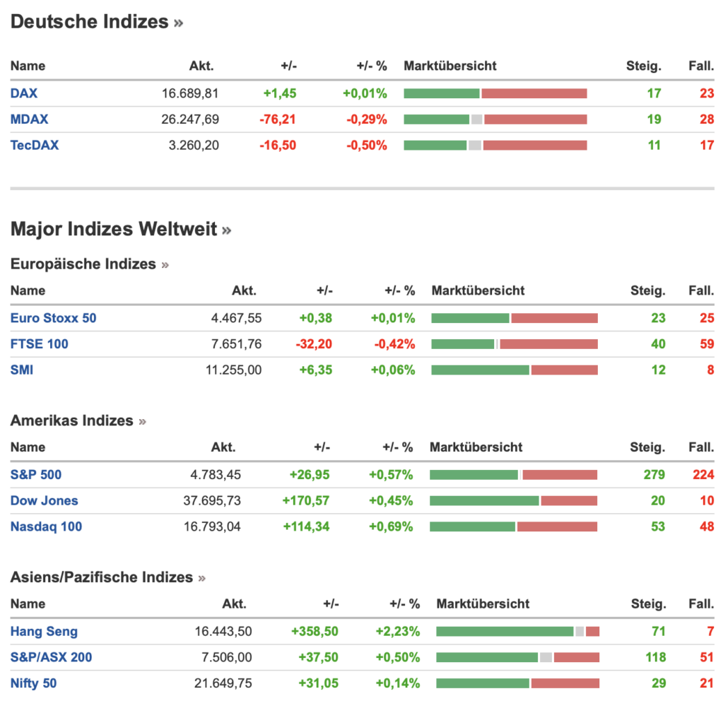Click the S&P 500 falling count 224

click(703, 475)
